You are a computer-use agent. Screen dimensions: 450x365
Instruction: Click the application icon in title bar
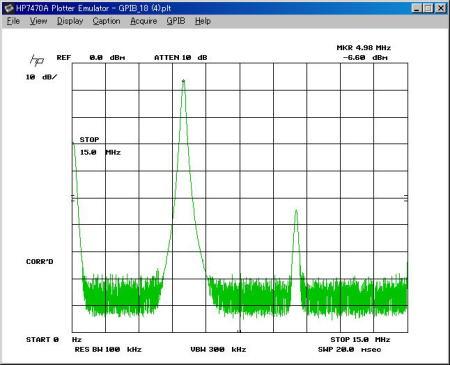point(9,8)
